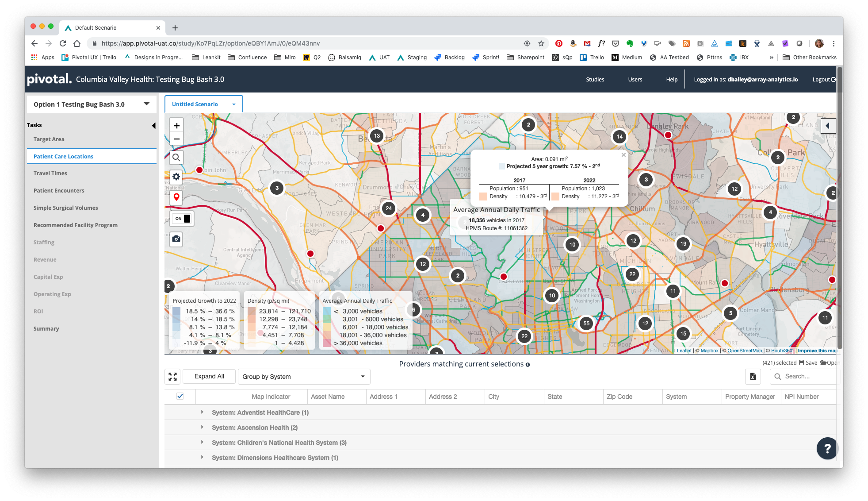Select the red location pin tool
The width and height of the screenshot is (868, 501).
tap(176, 197)
